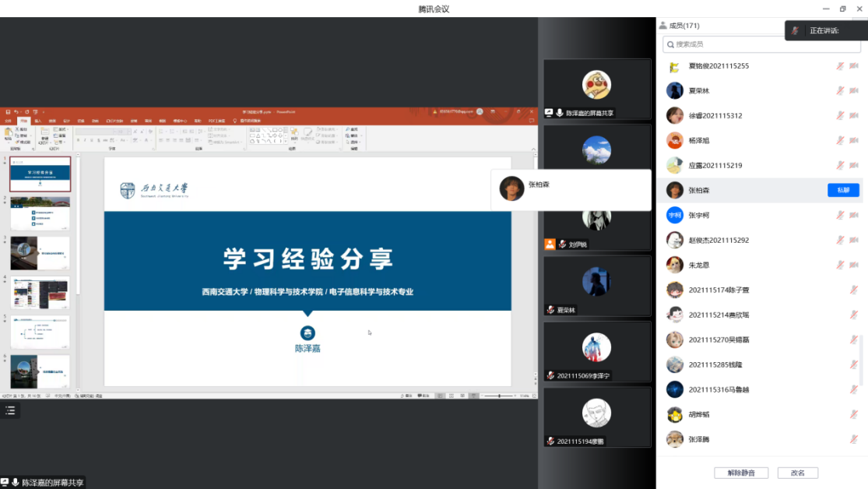Viewport: 868px width, 489px height.
Task: Click the orange host icon on 刘伊锐's tile
Action: click(550, 244)
